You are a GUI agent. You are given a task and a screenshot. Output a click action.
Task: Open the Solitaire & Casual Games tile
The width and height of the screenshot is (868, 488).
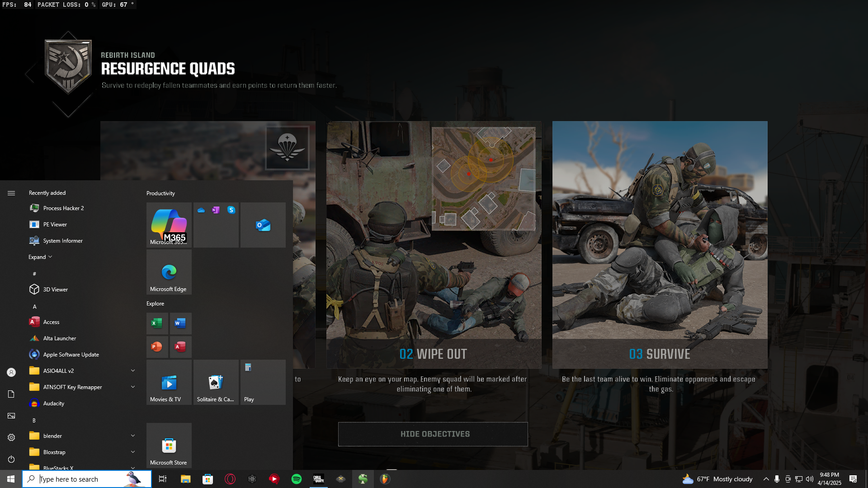point(216,382)
